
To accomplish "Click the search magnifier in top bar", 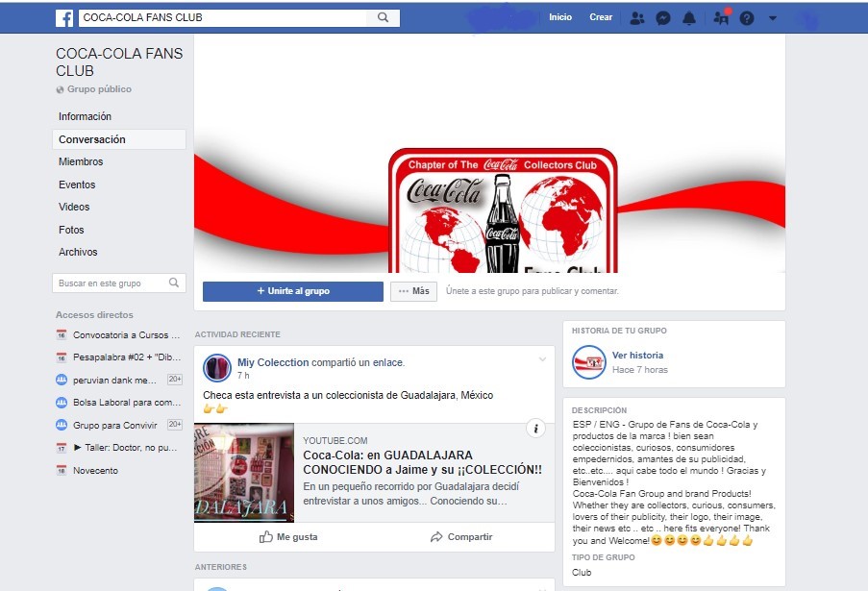I will tap(383, 17).
